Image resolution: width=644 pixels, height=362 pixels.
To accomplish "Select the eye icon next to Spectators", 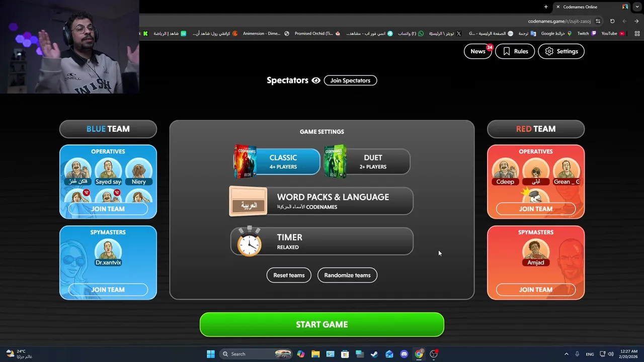I will tap(316, 80).
